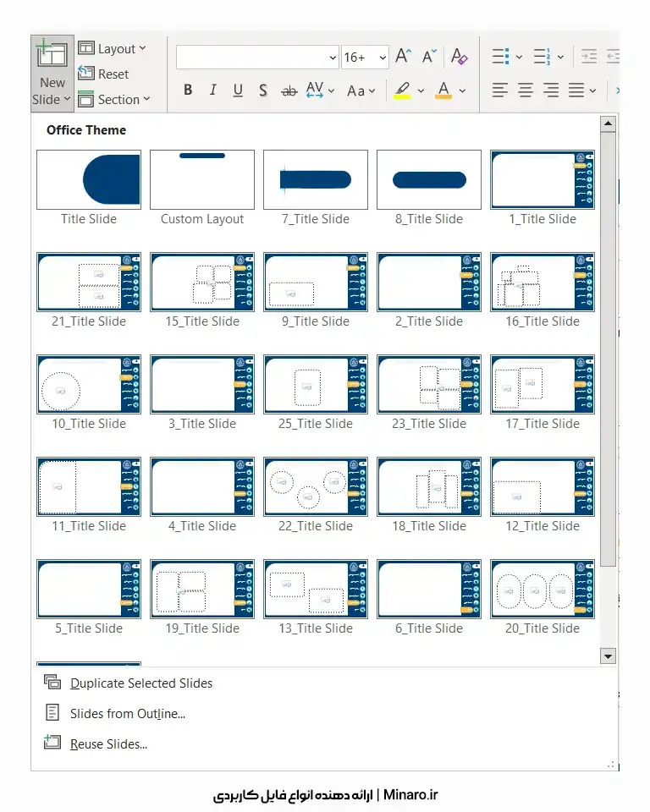Expand the font size dropdown
The image size is (650, 812).
click(x=383, y=58)
